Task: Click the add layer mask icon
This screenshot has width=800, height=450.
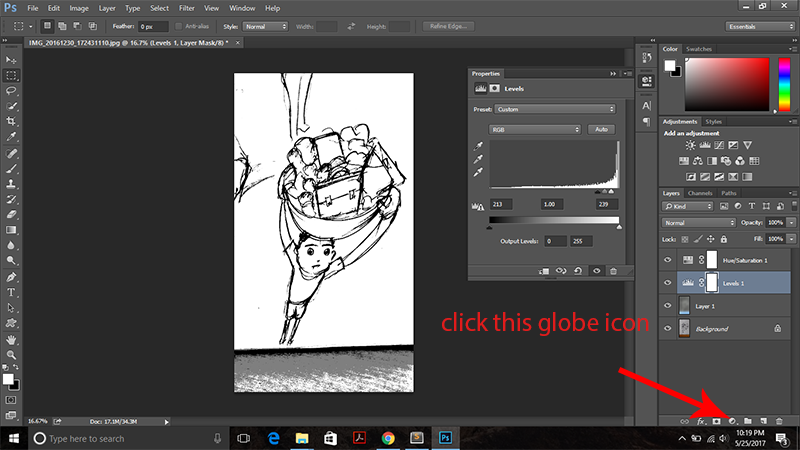Action: pyautogui.click(x=716, y=421)
